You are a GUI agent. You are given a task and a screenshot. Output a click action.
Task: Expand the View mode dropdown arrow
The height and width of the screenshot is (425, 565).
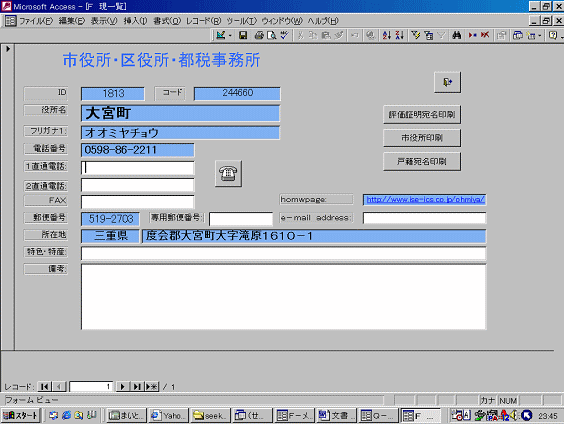point(230,35)
